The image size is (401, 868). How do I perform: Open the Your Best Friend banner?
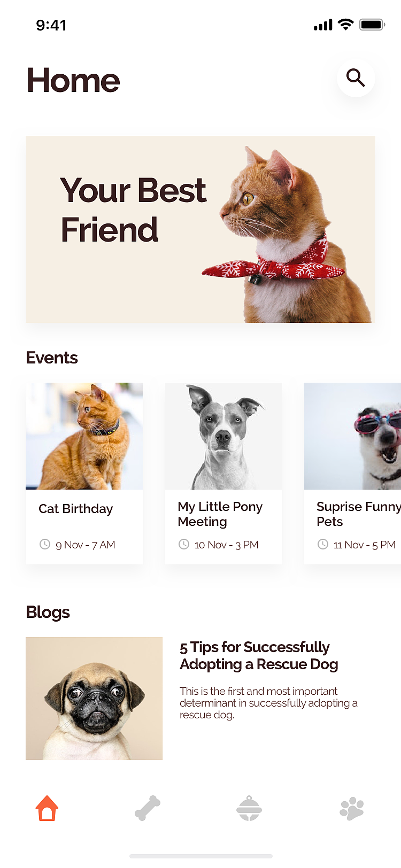coord(200,229)
